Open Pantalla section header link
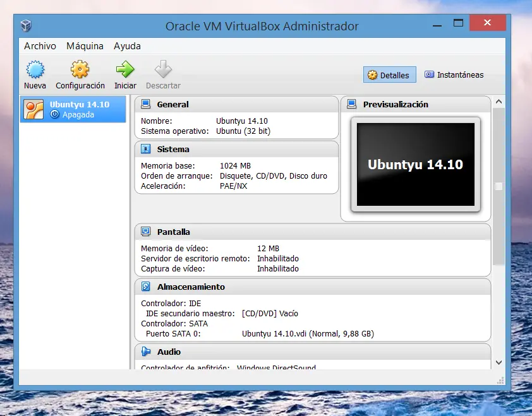 pos(173,232)
